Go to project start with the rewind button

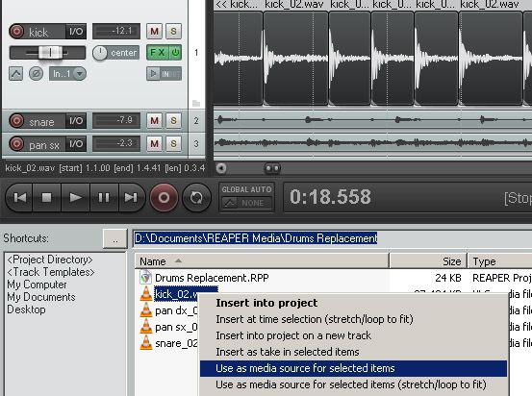[x=19, y=197]
